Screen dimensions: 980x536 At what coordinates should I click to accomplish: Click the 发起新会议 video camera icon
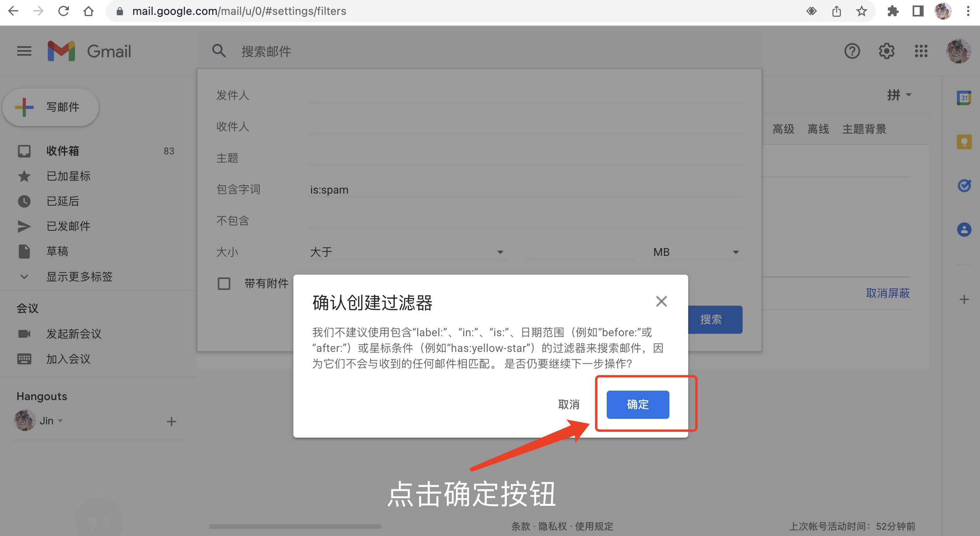click(x=24, y=334)
